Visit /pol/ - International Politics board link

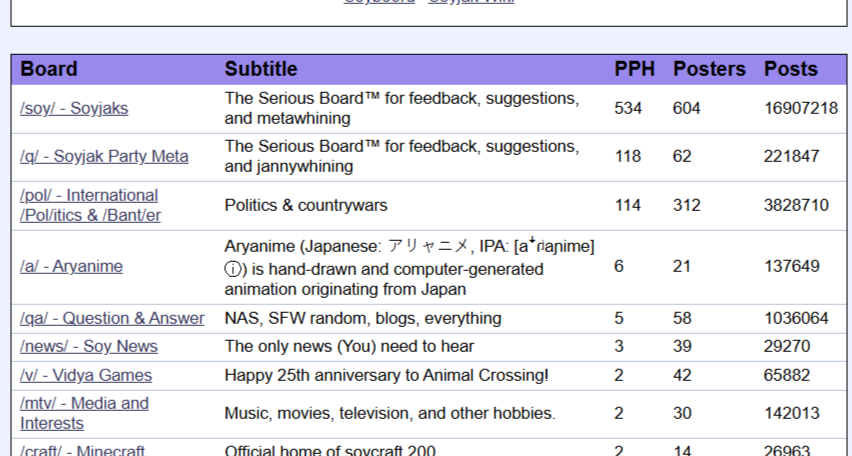pyautogui.click(x=90, y=205)
